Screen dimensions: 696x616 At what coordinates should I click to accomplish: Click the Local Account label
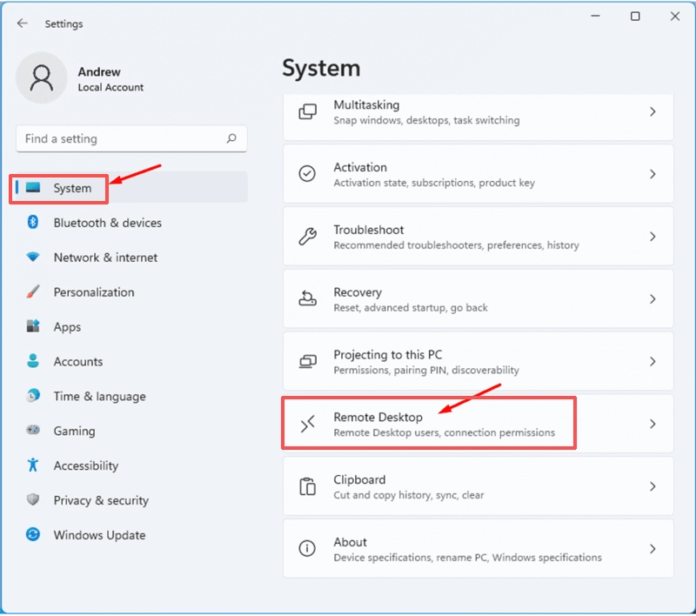tap(110, 87)
